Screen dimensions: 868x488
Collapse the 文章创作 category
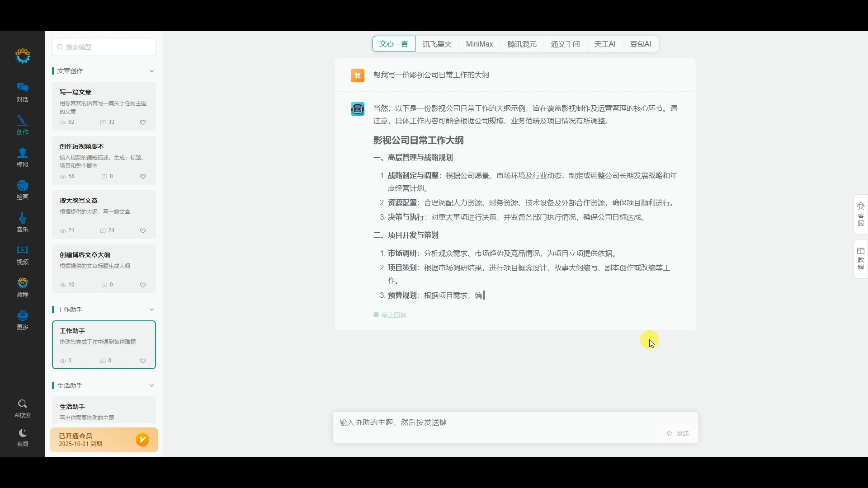(152, 71)
